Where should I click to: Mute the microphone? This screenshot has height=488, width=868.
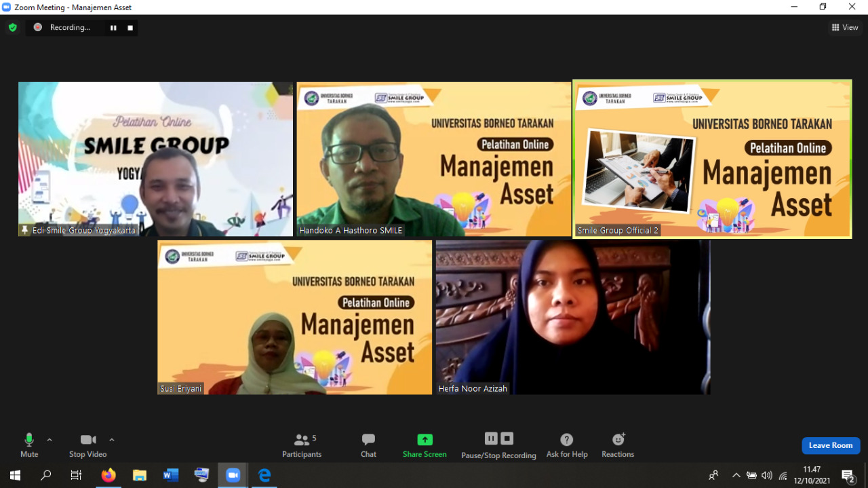point(29,445)
